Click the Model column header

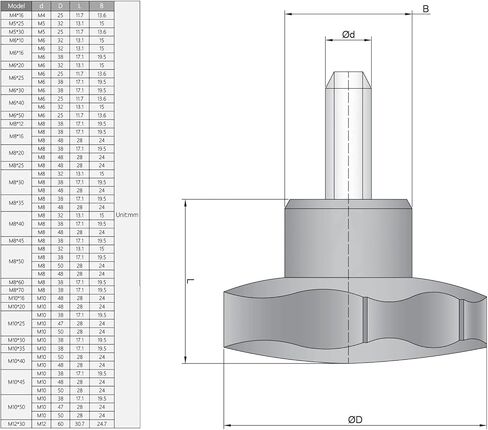[16, 6]
